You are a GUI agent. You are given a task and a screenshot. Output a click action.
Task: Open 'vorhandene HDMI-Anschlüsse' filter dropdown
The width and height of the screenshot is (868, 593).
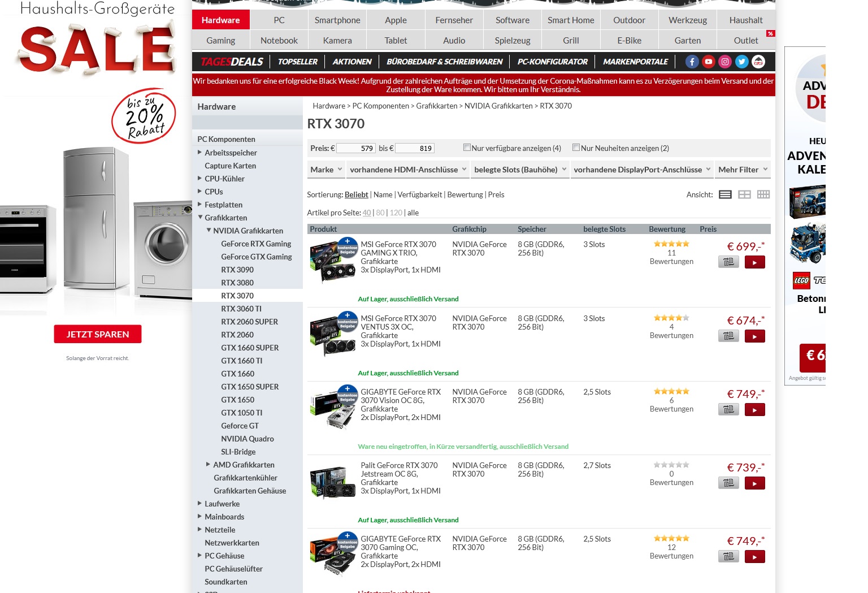[x=408, y=170]
